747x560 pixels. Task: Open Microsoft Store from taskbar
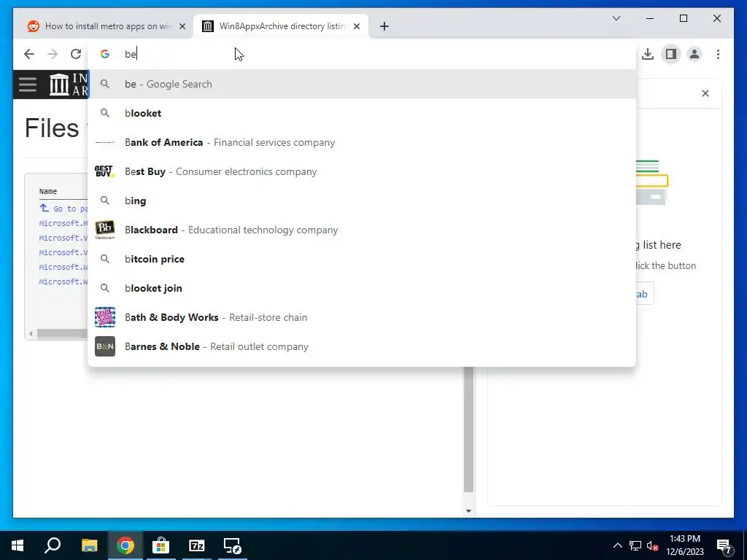pyautogui.click(x=161, y=545)
